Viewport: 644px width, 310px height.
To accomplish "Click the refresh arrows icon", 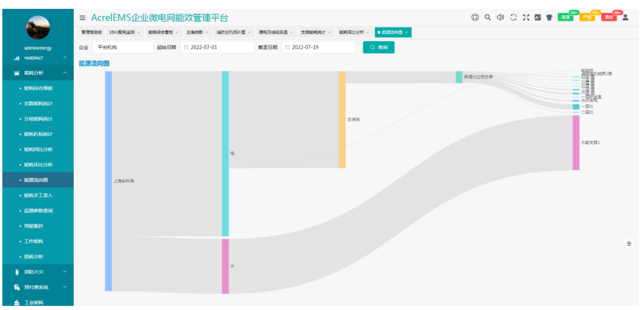I will (x=513, y=17).
